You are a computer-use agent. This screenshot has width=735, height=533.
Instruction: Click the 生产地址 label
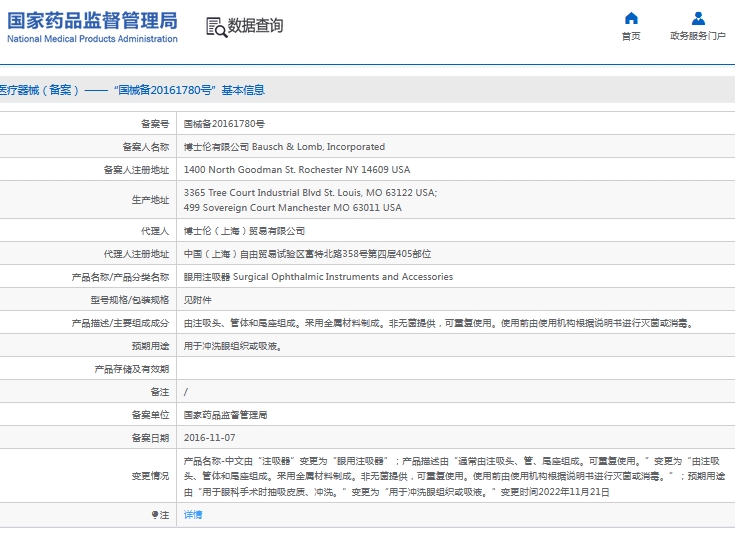click(x=150, y=200)
